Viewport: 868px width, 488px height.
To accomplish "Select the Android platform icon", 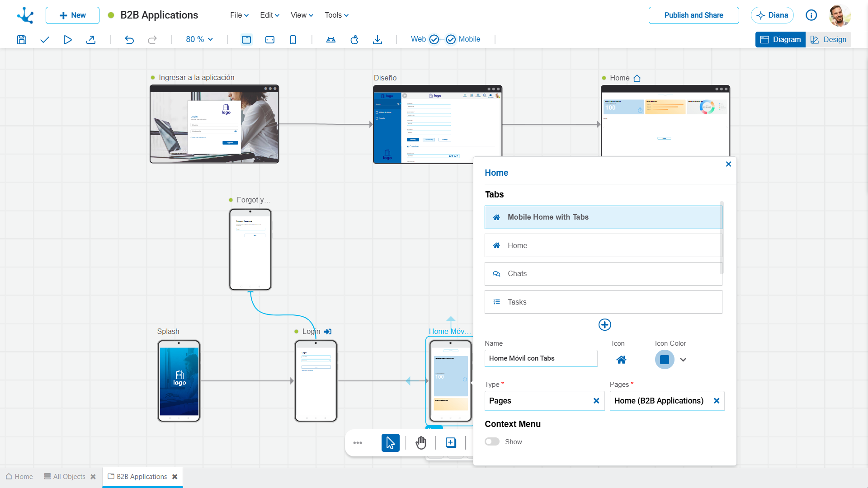I will pos(331,40).
